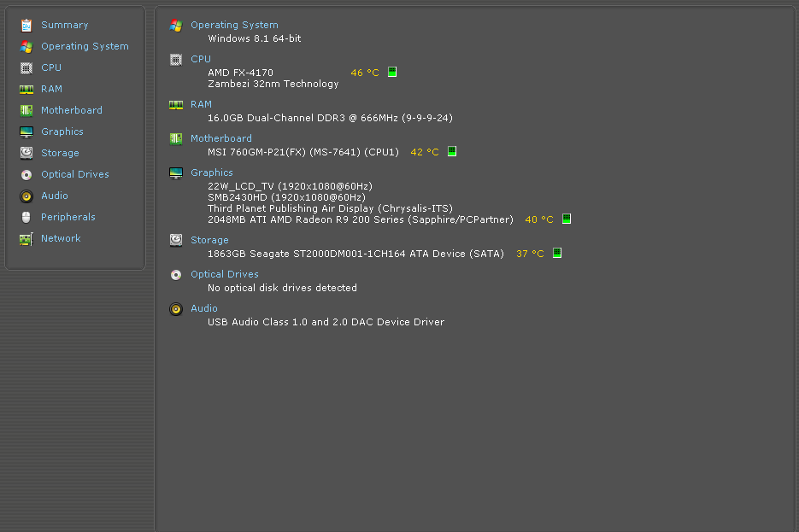Click the Storage hard drive icon in sidebar
This screenshot has height=532, width=799.
26,153
